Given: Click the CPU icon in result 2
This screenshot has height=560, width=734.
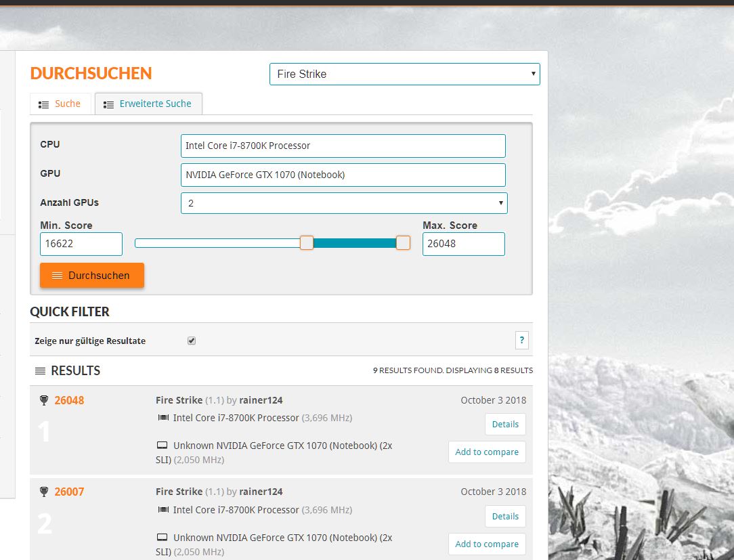Looking at the screenshot, I should [163, 509].
